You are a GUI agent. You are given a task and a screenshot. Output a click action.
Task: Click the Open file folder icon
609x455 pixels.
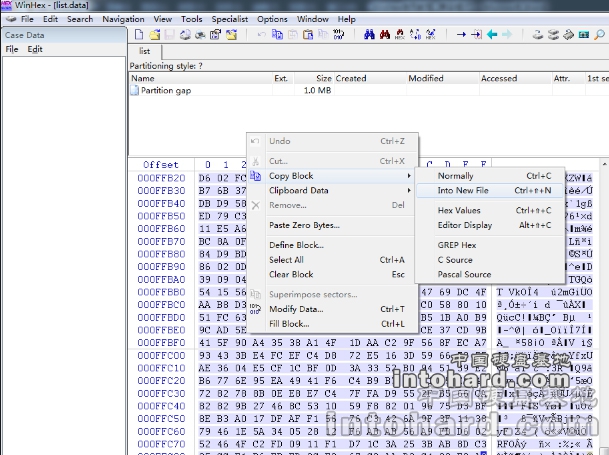pyautogui.click(x=155, y=35)
